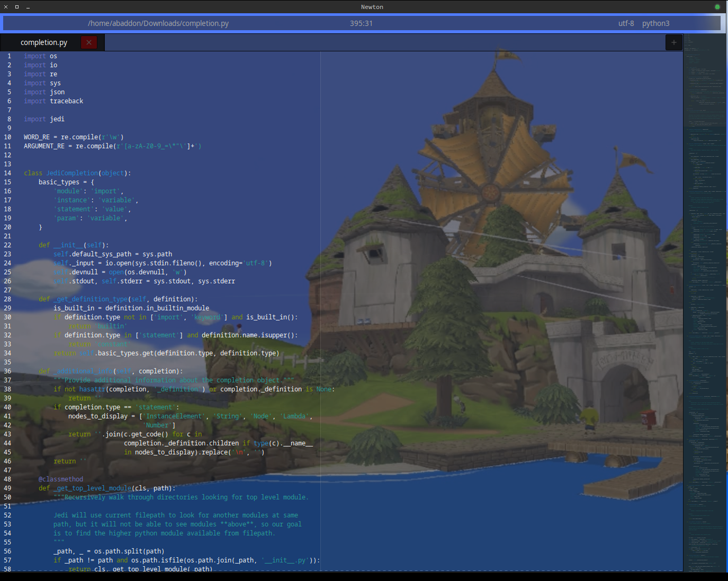Image resolution: width=728 pixels, height=581 pixels.
Task: Click line number 14 in the gutter
Action: point(7,173)
